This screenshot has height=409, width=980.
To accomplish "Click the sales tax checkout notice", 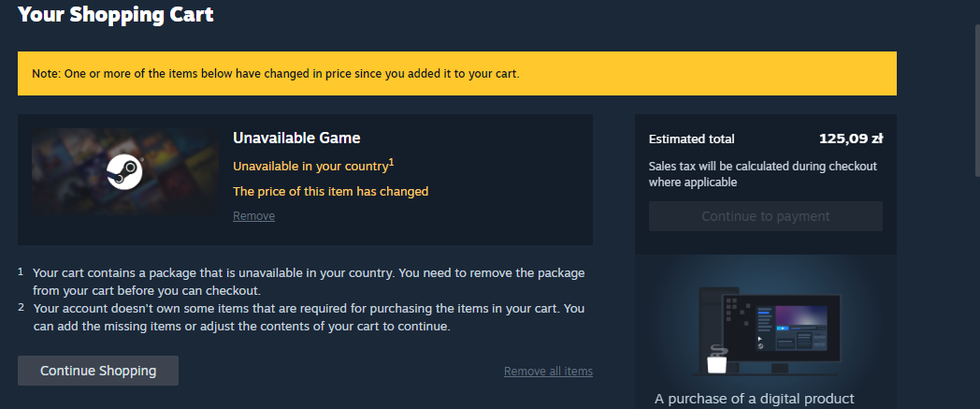I will click(762, 174).
